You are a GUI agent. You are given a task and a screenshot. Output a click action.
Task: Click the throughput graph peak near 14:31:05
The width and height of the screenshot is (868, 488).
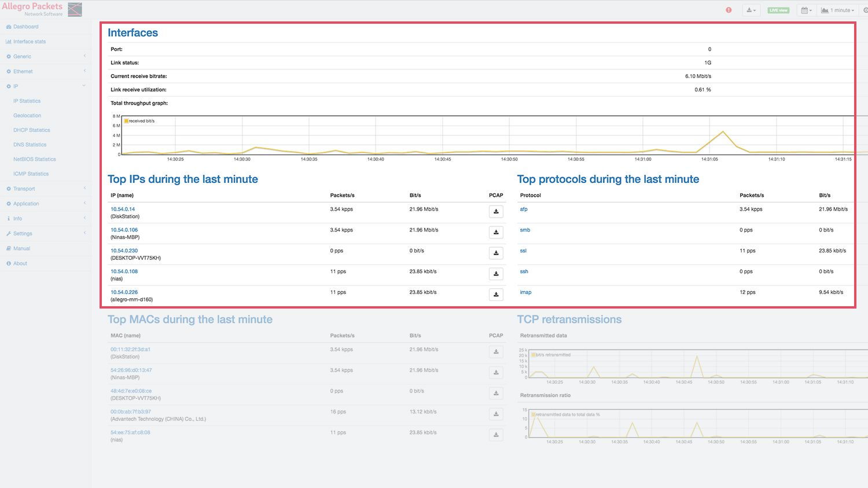coord(723,132)
